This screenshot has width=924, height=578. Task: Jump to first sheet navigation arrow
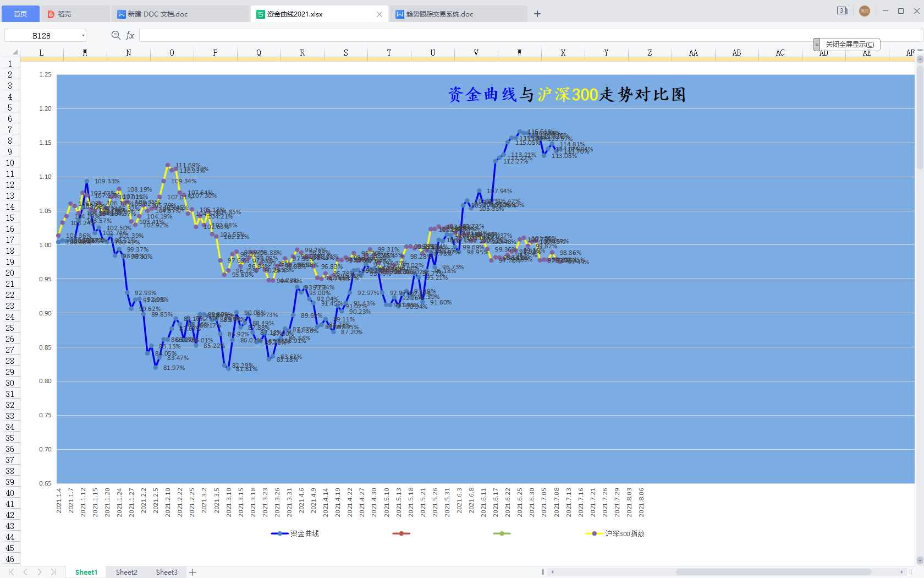[11, 572]
